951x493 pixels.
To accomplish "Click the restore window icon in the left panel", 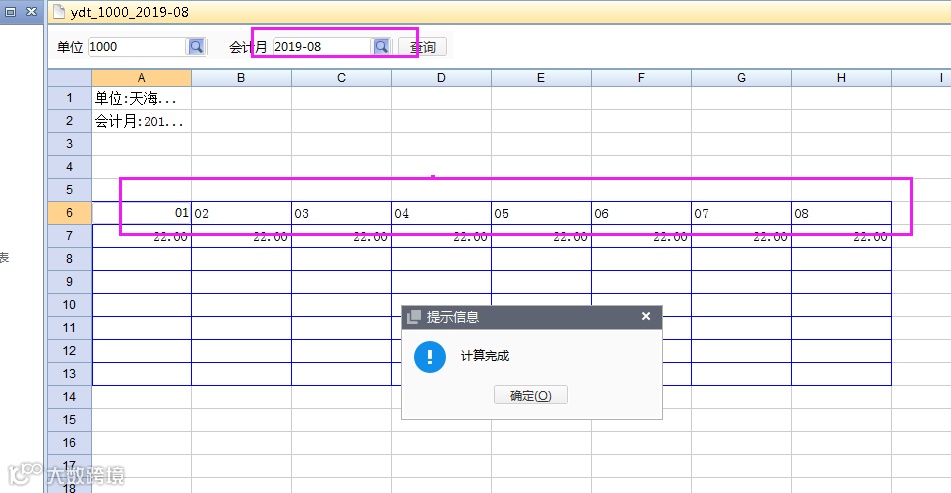I will click(10, 12).
